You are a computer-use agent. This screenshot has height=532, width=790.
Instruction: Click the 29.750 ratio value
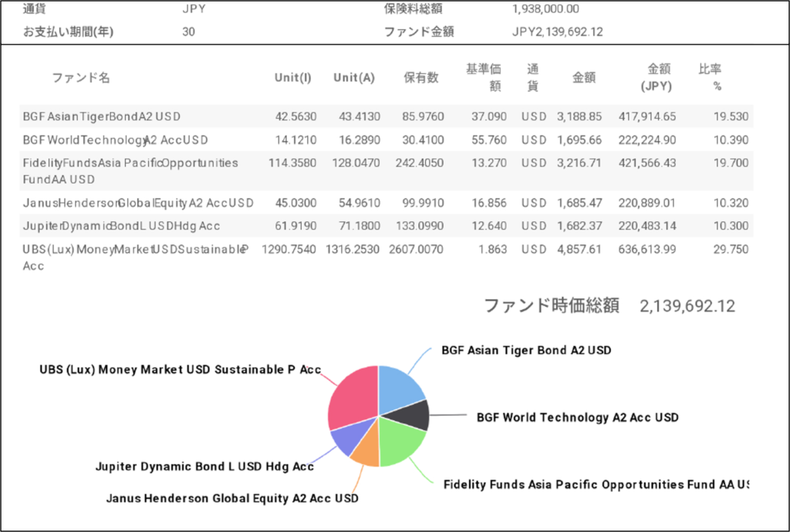(731, 249)
